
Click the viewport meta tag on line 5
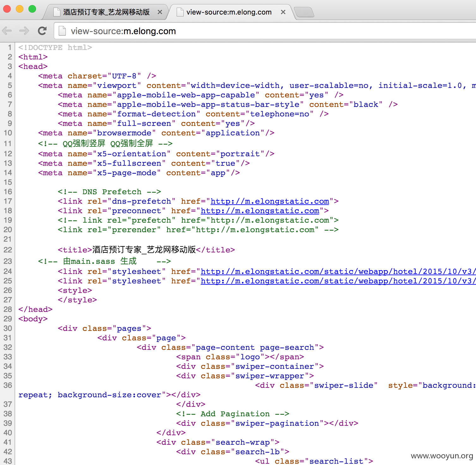(257, 85)
